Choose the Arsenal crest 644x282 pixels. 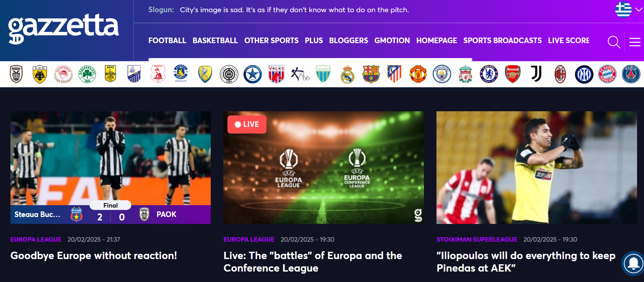coord(513,74)
